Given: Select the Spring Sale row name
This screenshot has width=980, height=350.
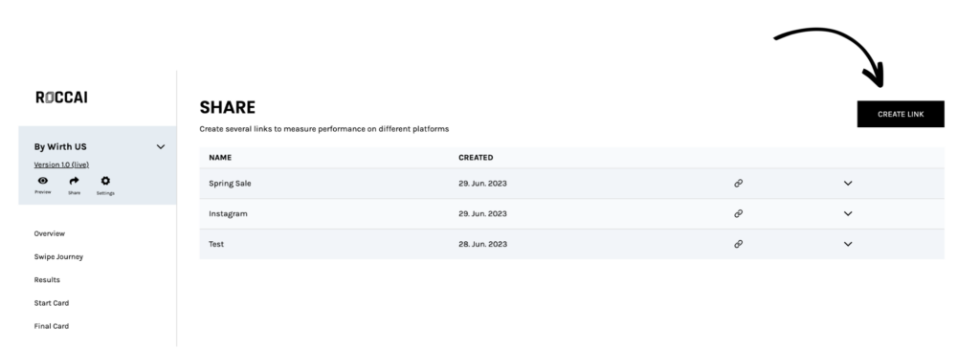Looking at the screenshot, I should click(x=230, y=184).
